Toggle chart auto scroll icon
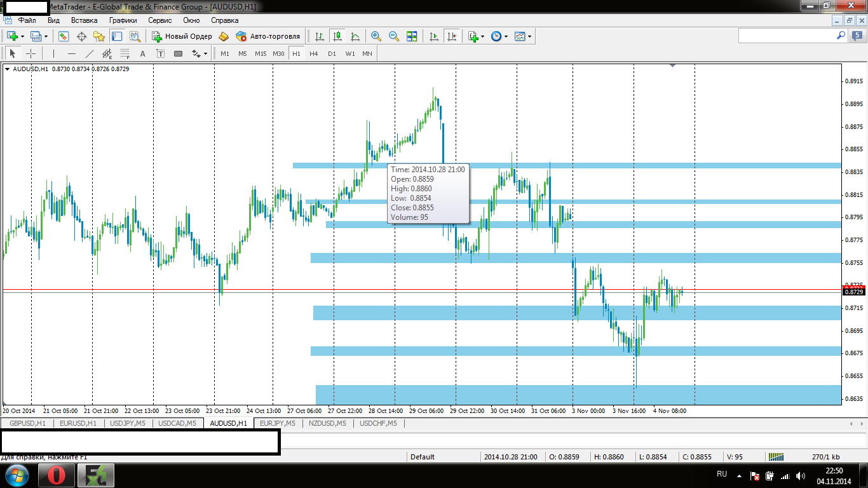868x488 pixels. [434, 36]
